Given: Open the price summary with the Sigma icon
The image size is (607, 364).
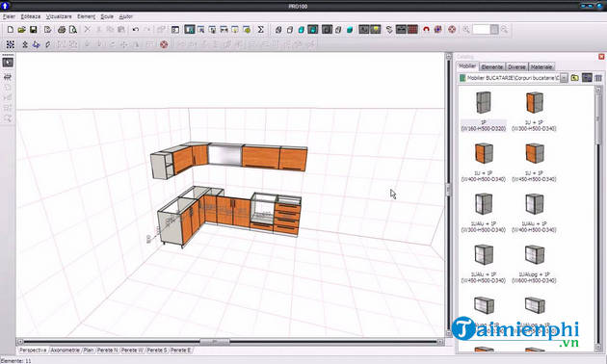Looking at the screenshot, I should point(260,30).
